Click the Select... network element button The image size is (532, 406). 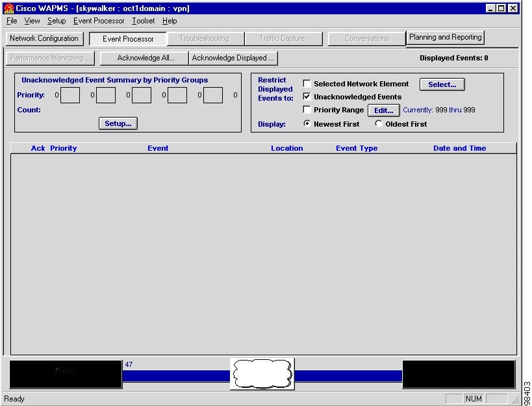click(442, 84)
